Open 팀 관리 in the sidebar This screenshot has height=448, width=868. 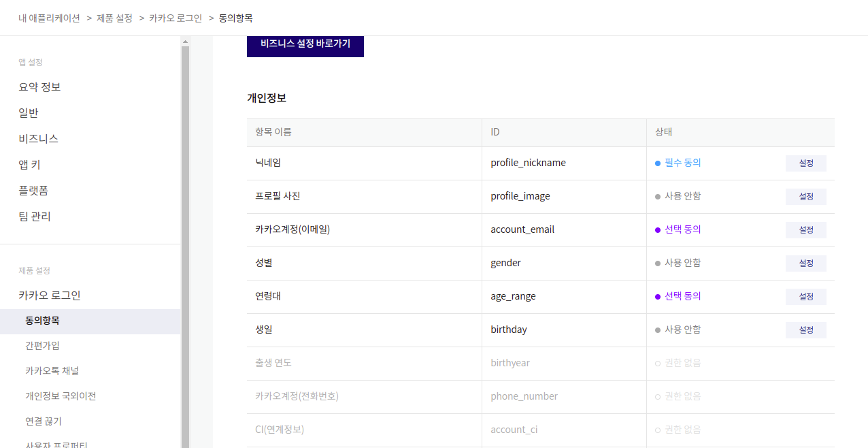pos(35,217)
